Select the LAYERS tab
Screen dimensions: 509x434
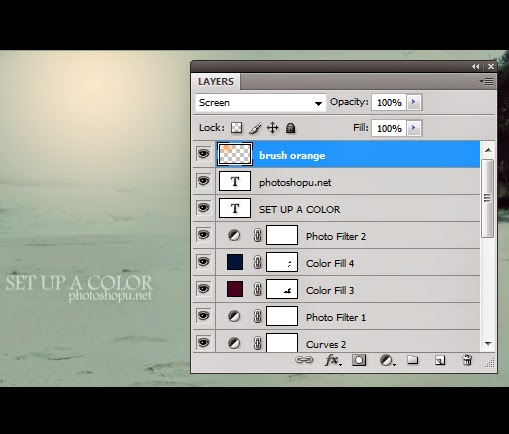(216, 82)
